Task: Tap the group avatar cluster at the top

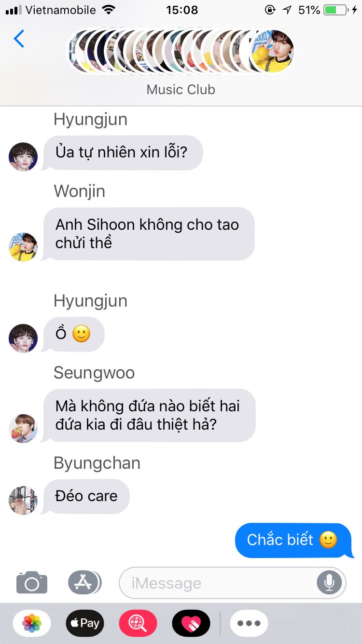Action: pyautogui.click(x=181, y=51)
